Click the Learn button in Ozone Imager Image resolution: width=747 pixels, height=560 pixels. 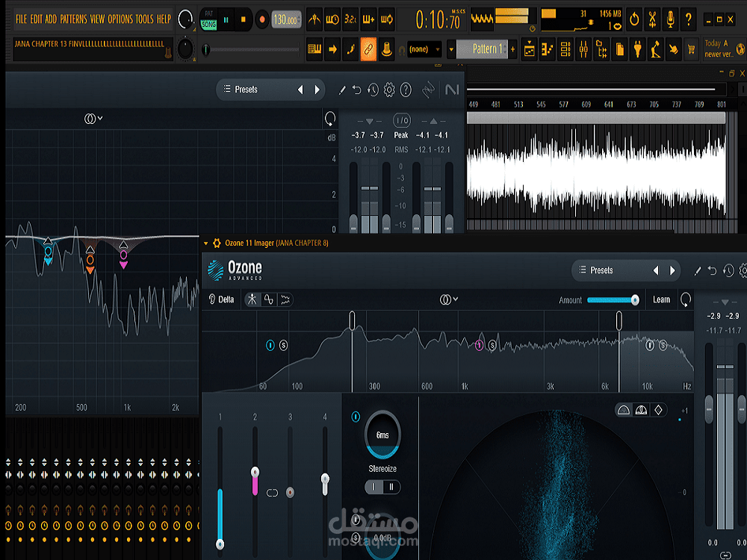point(661,299)
